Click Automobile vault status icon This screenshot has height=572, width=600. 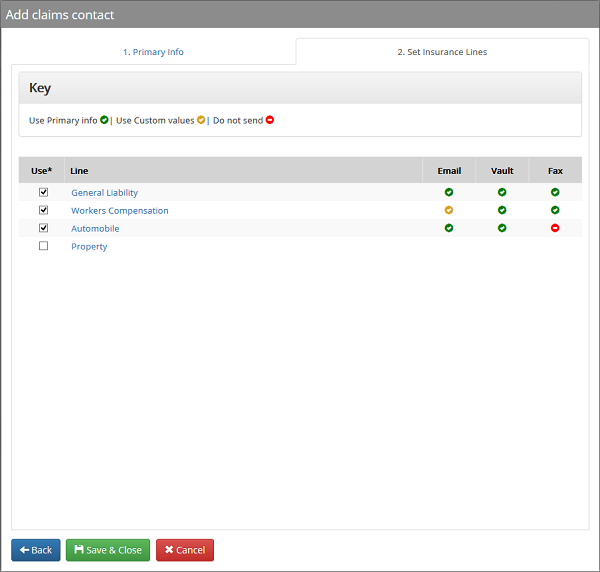[x=502, y=228]
